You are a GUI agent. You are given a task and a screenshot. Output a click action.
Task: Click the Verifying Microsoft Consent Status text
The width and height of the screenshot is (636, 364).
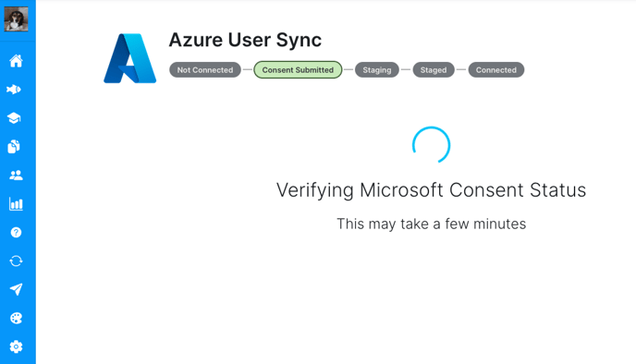[431, 190]
